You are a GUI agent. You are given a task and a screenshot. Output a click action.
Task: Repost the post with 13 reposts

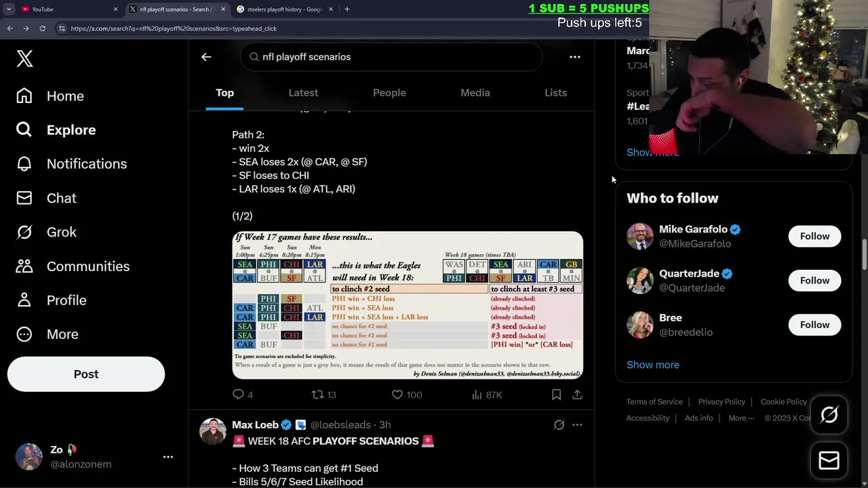tap(323, 394)
